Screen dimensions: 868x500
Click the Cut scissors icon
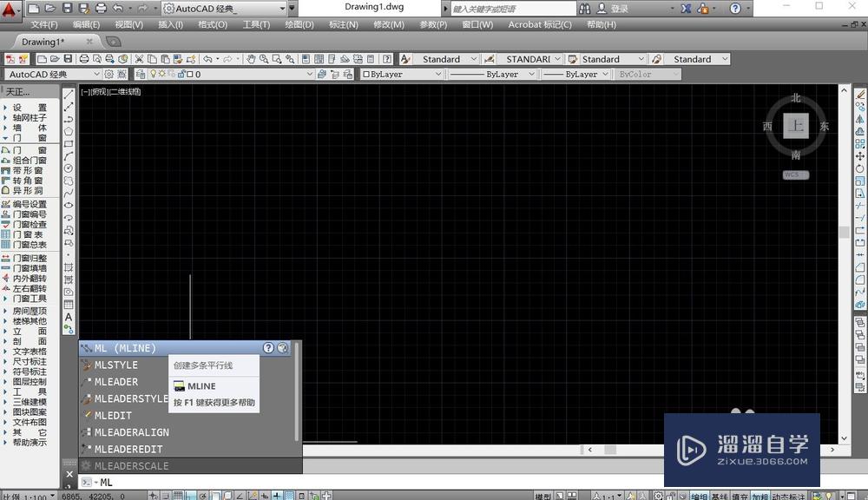[x=139, y=59]
